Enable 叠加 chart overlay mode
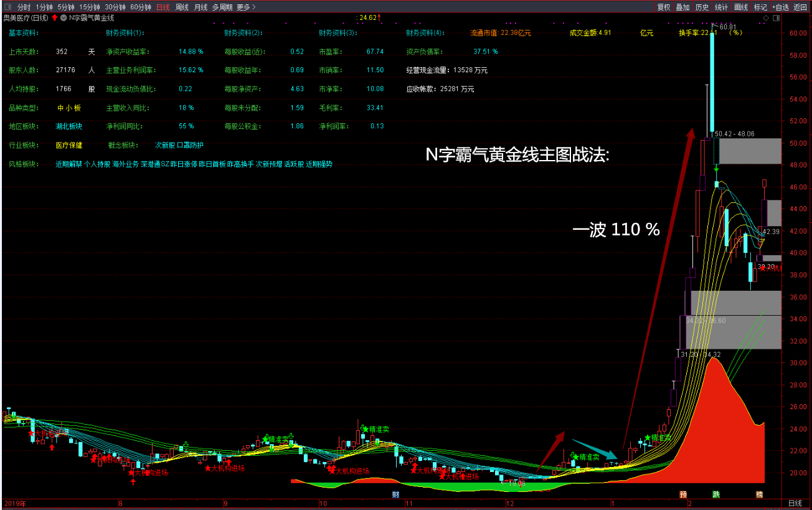812x510 pixels. (x=684, y=7)
